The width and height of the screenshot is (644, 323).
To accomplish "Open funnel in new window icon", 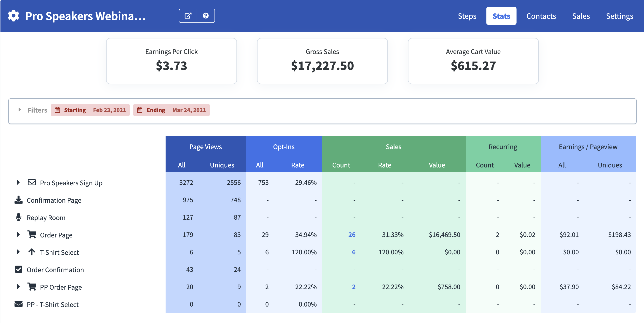I will tap(188, 16).
